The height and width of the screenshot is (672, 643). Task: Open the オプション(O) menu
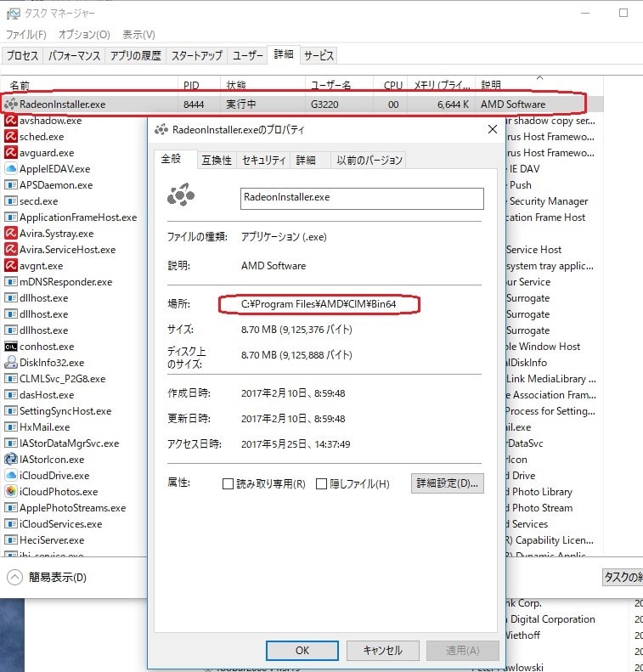tap(84, 34)
